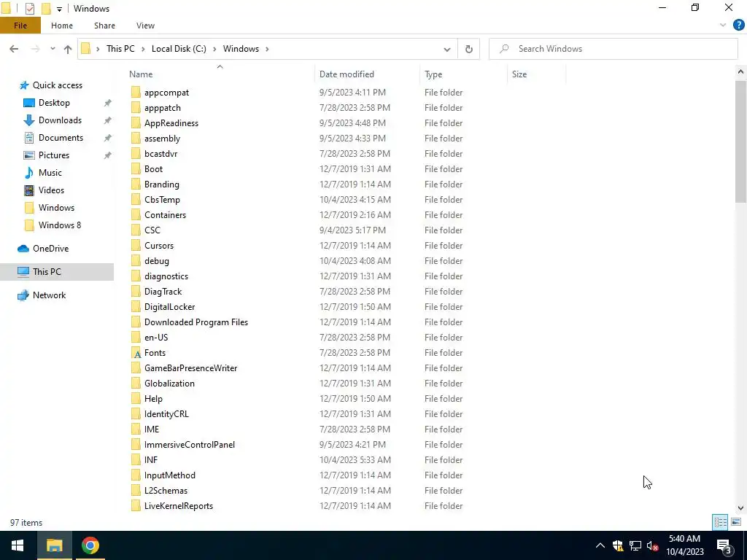The image size is (747, 560).
Task: Refresh the Windows folder view
Action: pyautogui.click(x=469, y=49)
